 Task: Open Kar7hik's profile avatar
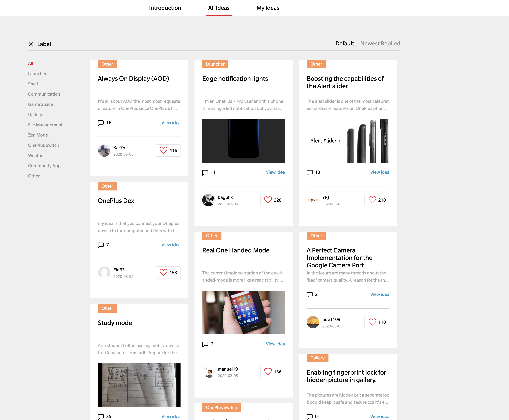click(x=104, y=150)
